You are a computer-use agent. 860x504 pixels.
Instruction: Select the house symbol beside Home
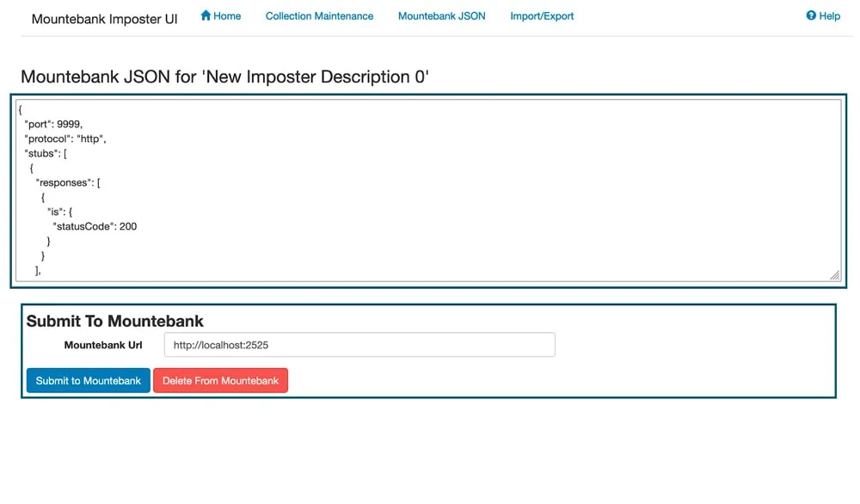pos(205,15)
